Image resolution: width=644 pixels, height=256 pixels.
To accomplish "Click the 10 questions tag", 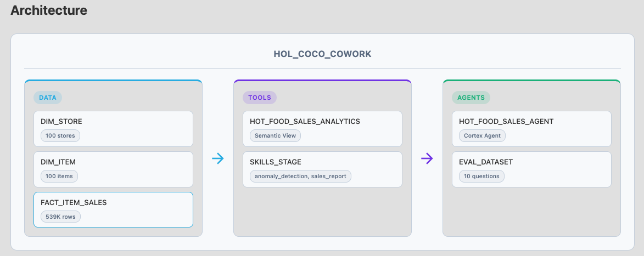I will pos(482,176).
